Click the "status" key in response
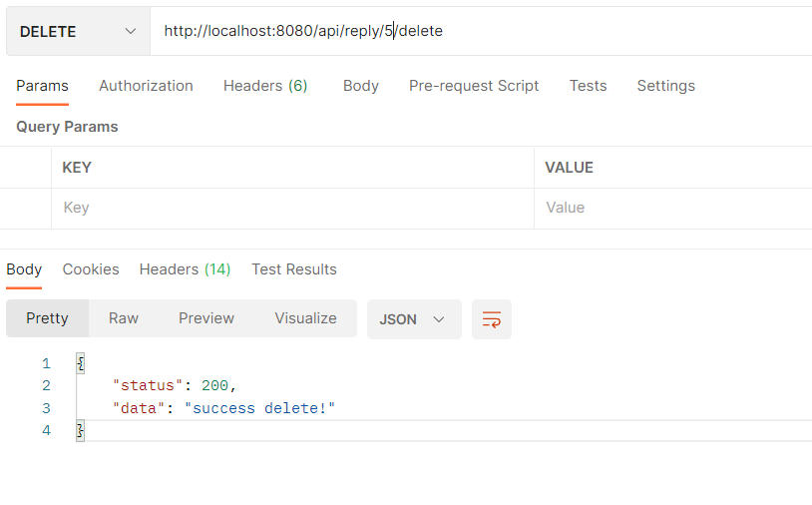 pyautogui.click(x=148, y=385)
